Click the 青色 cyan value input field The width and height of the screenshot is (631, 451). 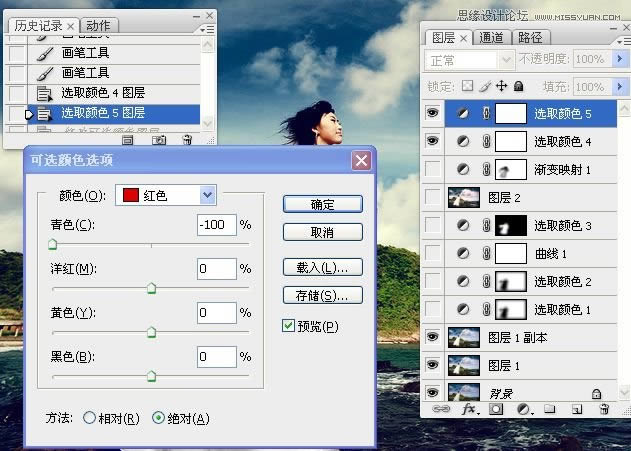click(x=216, y=224)
